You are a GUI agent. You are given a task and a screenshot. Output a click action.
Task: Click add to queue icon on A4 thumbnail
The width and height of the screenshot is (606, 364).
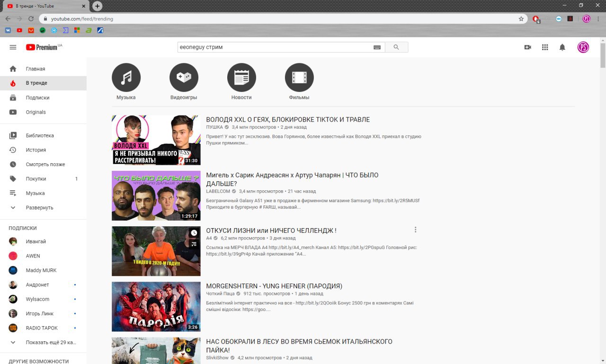pyautogui.click(x=194, y=244)
